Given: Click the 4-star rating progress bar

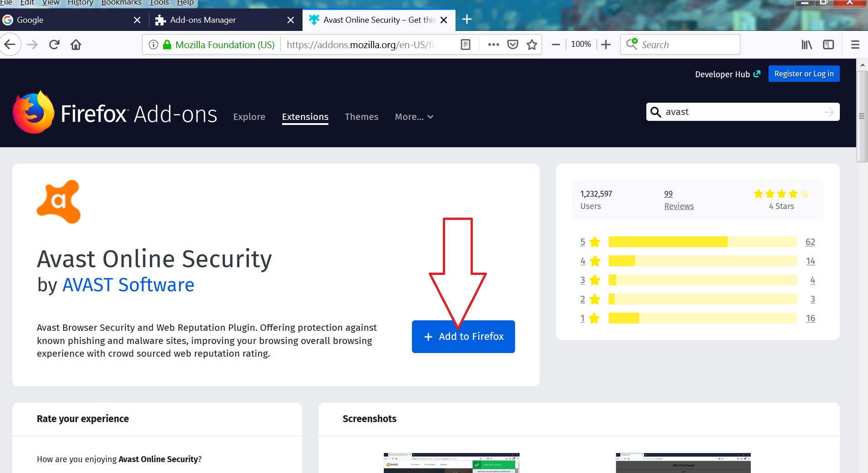Looking at the screenshot, I should click(x=703, y=261).
